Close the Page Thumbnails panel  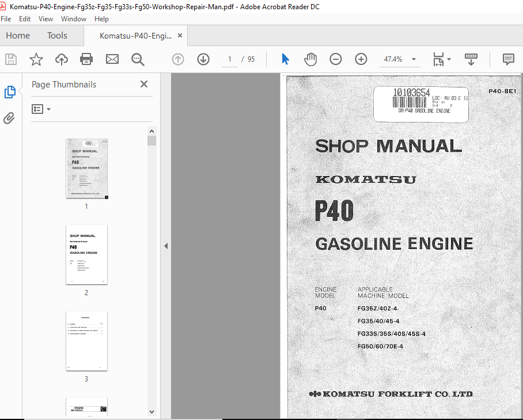(144, 84)
